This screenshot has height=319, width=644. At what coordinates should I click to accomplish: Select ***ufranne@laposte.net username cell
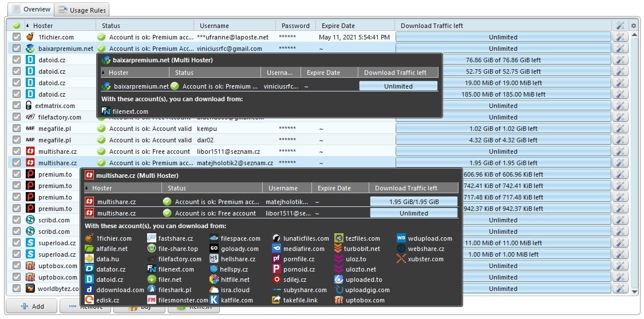232,37
